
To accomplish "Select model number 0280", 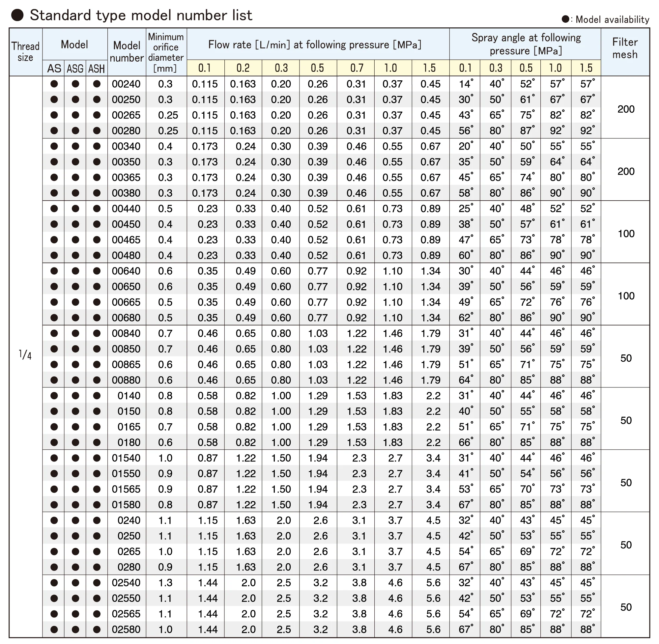I will tap(129, 567).
